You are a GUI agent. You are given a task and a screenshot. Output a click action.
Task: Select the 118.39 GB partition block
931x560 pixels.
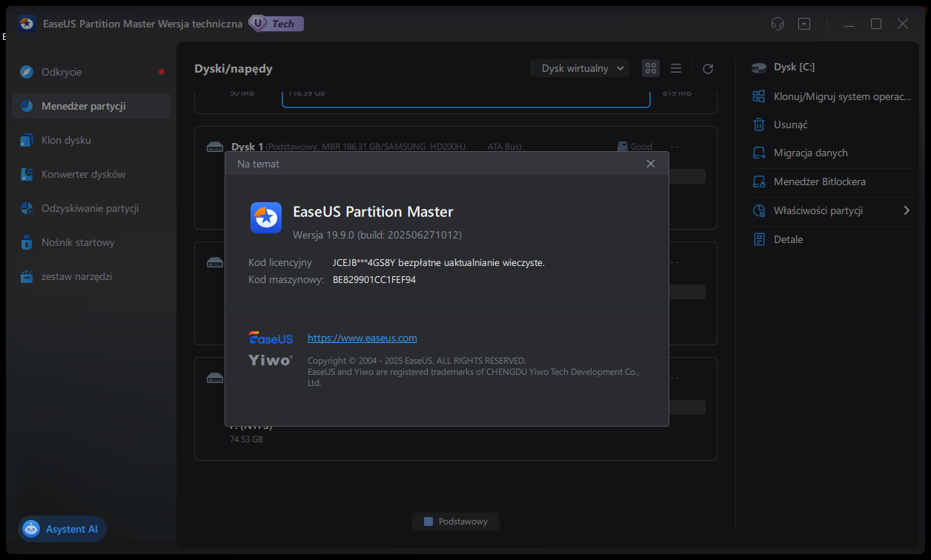pos(466,99)
